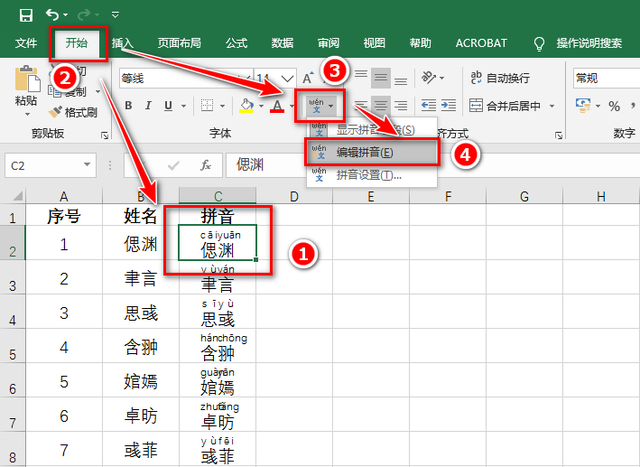Click the increase font size icon

308,78
